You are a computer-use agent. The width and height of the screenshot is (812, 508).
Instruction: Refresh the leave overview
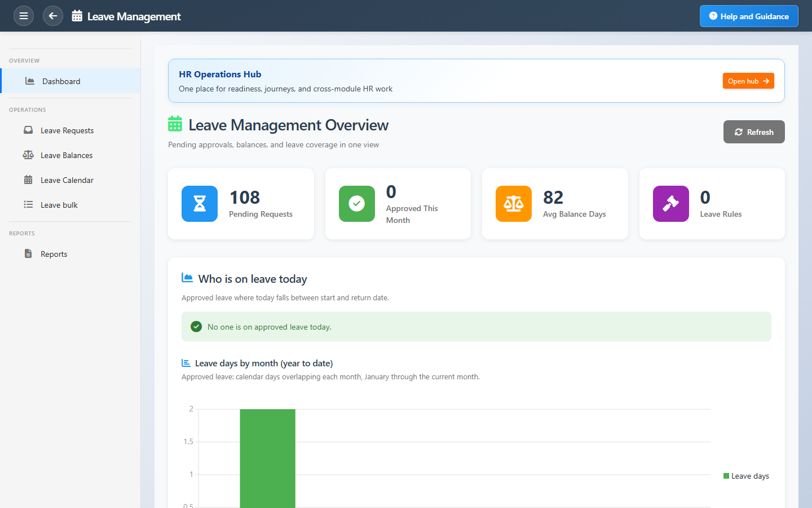754,132
